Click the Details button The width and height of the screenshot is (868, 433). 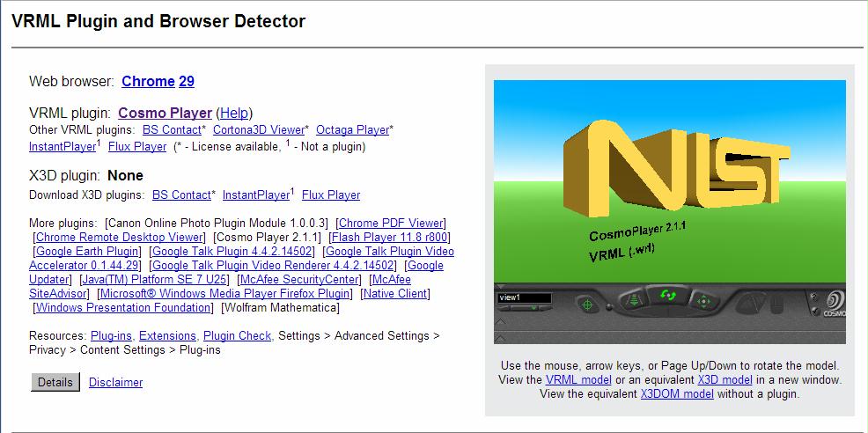click(55, 382)
